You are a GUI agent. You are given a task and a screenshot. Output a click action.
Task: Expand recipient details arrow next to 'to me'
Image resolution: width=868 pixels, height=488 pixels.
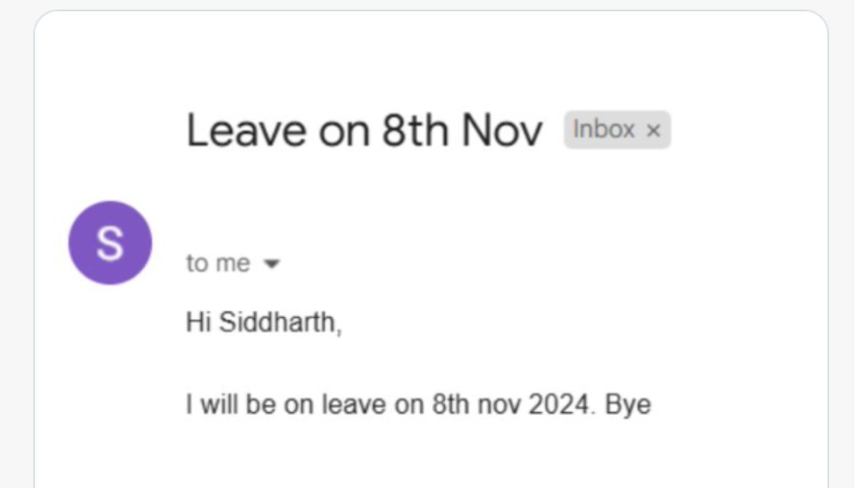pos(271,264)
